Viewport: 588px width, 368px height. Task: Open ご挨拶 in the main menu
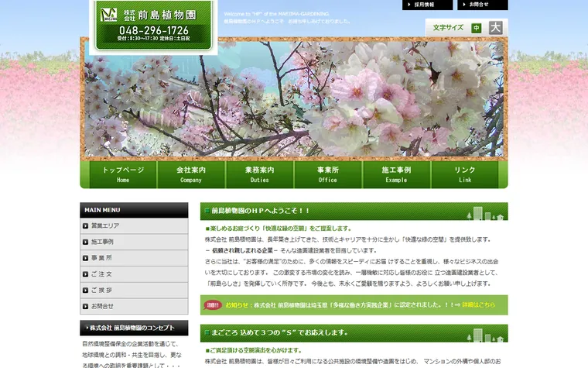134,291
